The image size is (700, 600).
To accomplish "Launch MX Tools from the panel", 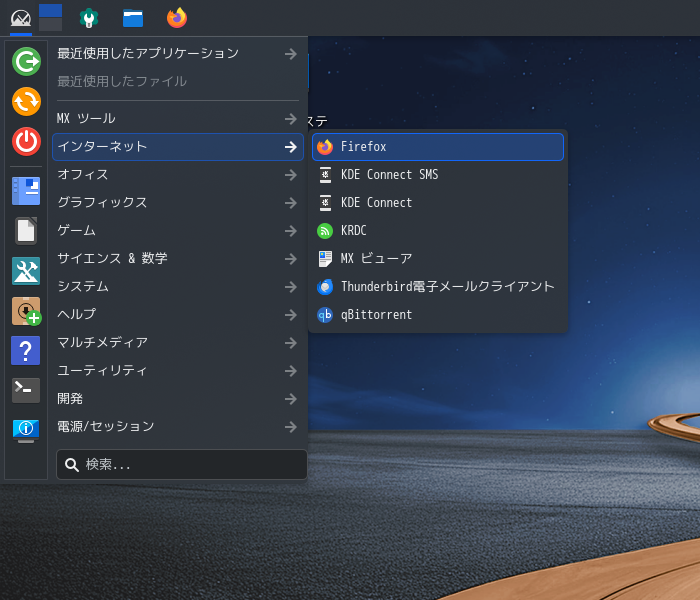I will (88, 18).
